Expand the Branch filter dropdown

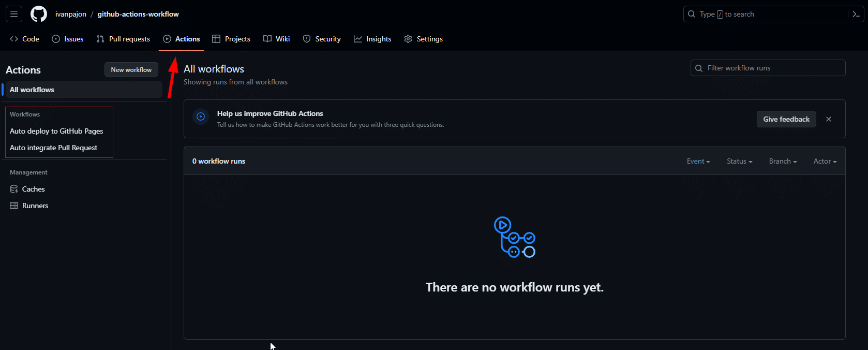[x=783, y=161]
